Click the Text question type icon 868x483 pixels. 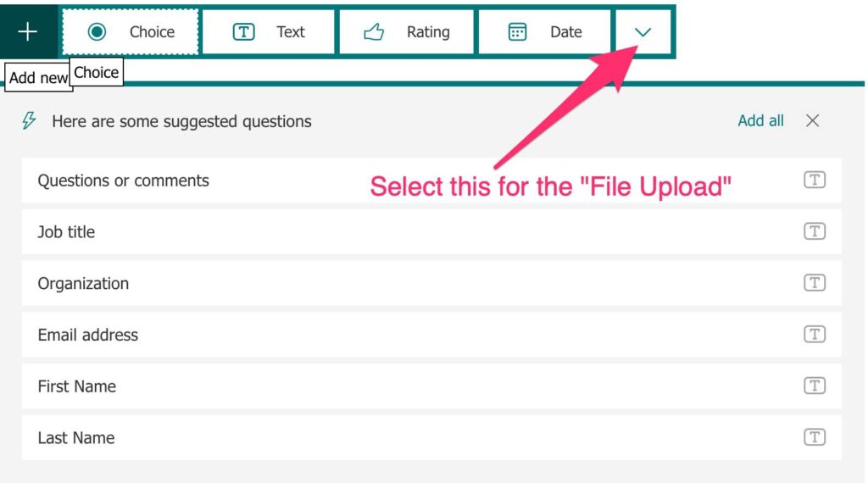click(x=243, y=32)
